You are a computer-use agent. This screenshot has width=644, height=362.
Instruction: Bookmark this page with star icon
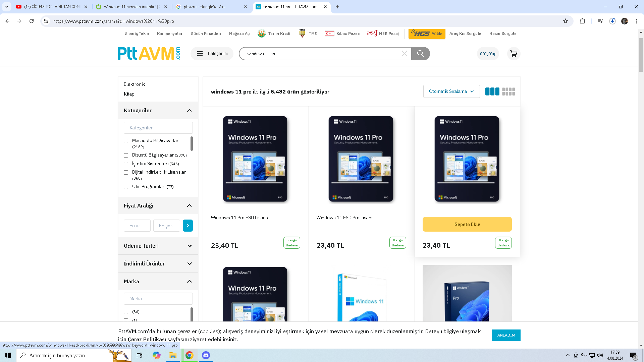[x=566, y=21]
